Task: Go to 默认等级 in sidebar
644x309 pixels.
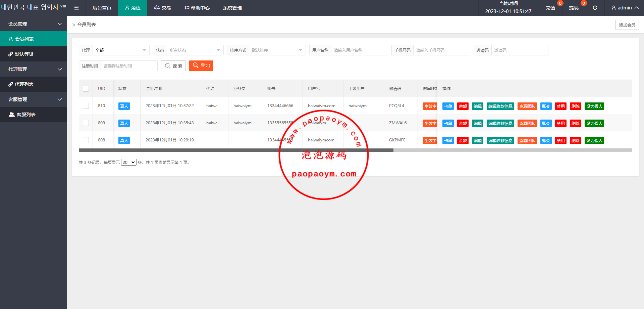Action: [x=34, y=54]
